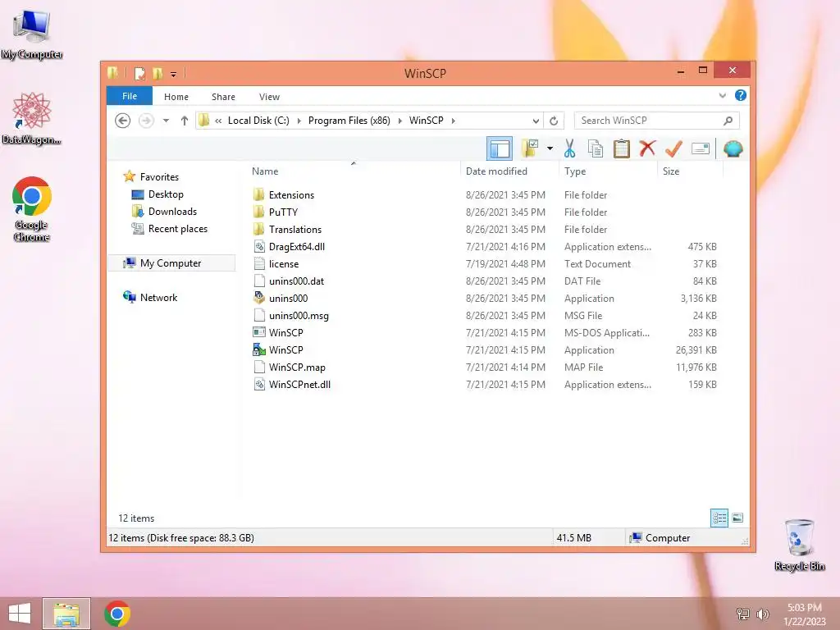This screenshot has height=630, width=840.
Task: Switch to the View ribbon tab
Action: pos(269,97)
